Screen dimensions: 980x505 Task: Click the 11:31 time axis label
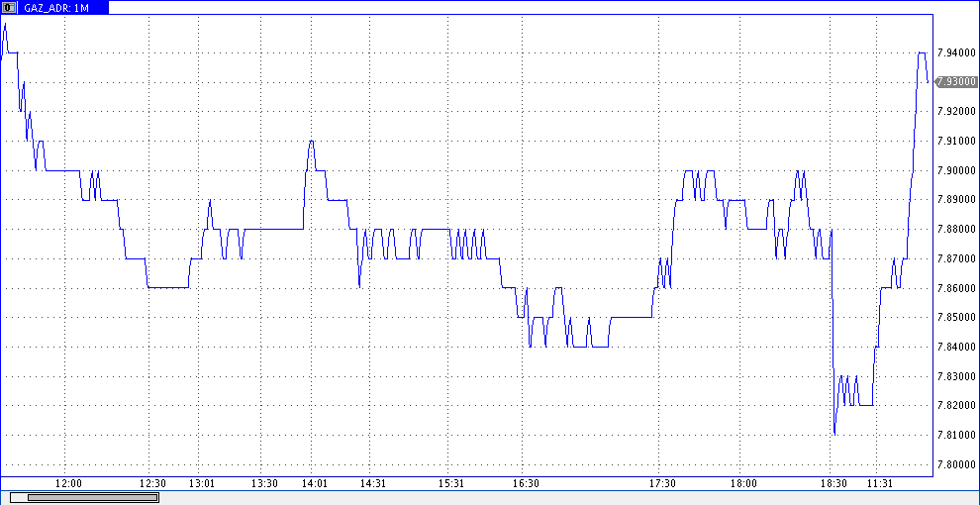click(879, 484)
